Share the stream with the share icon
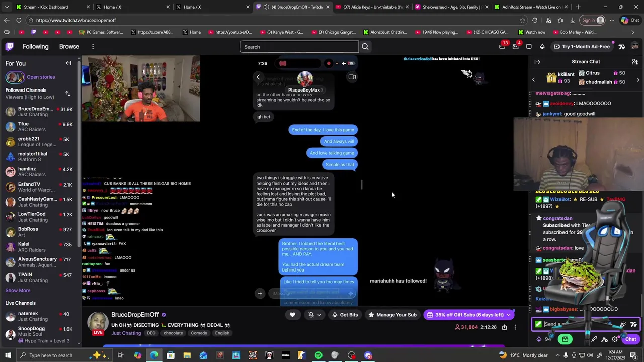Viewport: 644px width, 362px height. [x=504, y=327]
